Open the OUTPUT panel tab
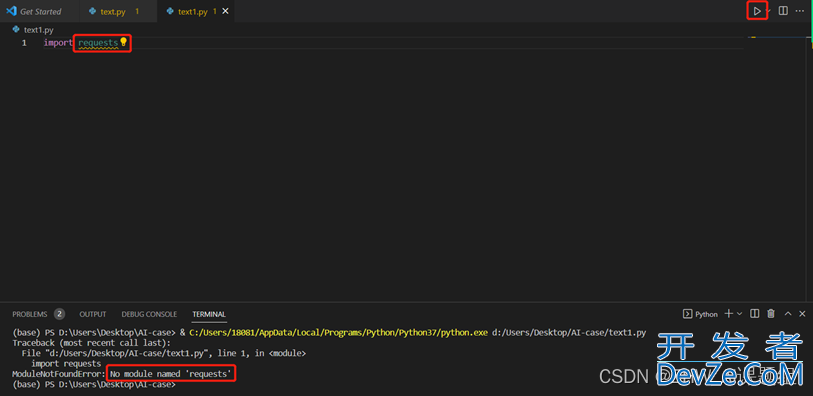The image size is (813, 396). (x=93, y=314)
